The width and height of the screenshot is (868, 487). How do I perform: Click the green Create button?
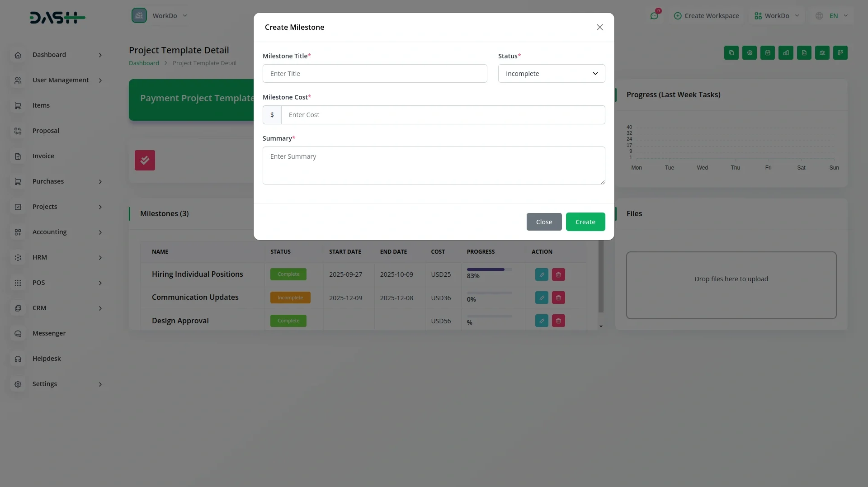[x=585, y=222]
